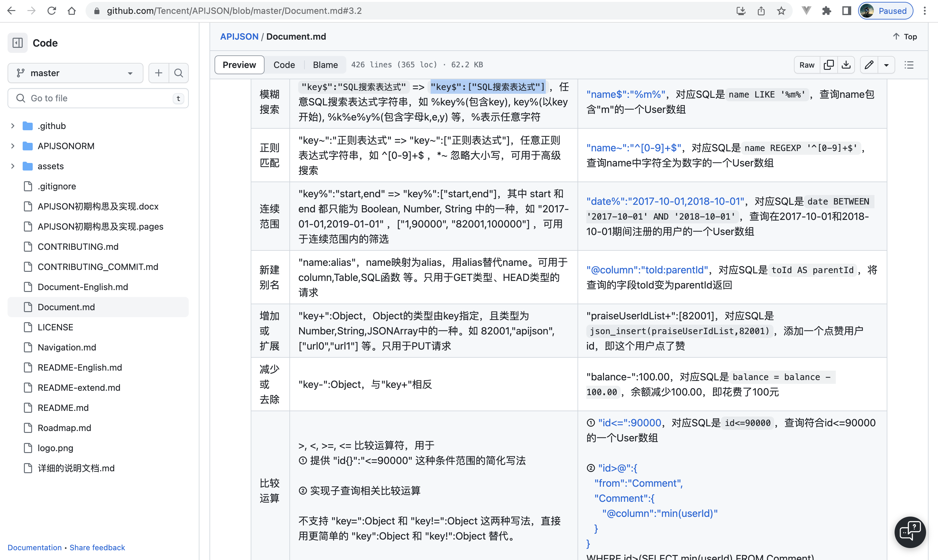Open the file outline symbols panel
The width and height of the screenshot is (938, 560).
pyautogui.click(x=909, y=64)
